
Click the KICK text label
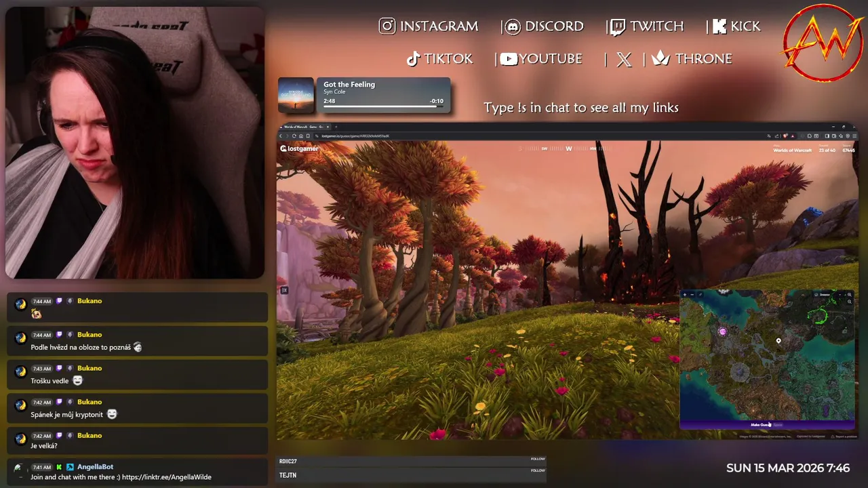[745, 26]
